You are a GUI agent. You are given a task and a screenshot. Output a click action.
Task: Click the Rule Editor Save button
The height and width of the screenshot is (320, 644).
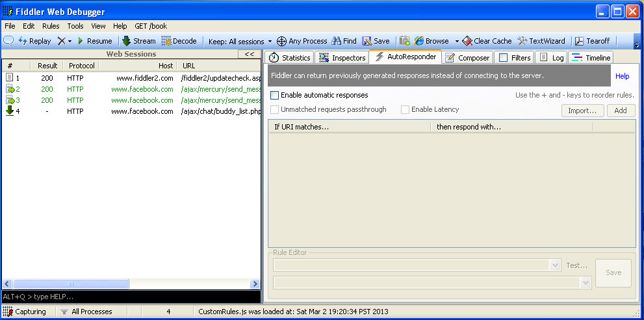[613, 273]
